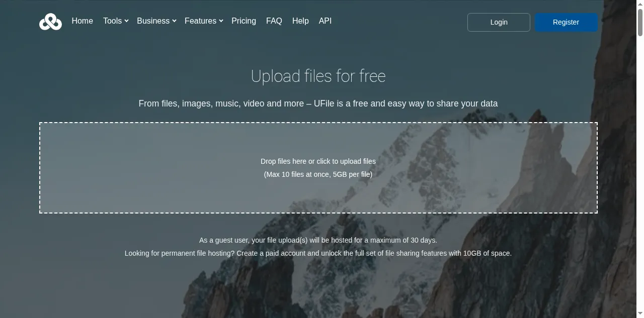Open the Pricing page

point(244,21)
